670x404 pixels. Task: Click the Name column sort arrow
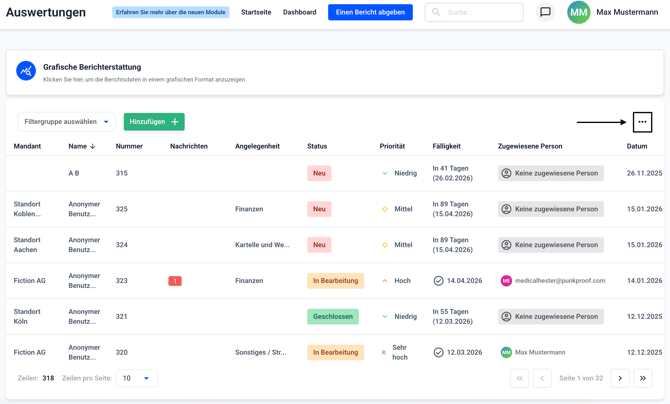point(93,147)
